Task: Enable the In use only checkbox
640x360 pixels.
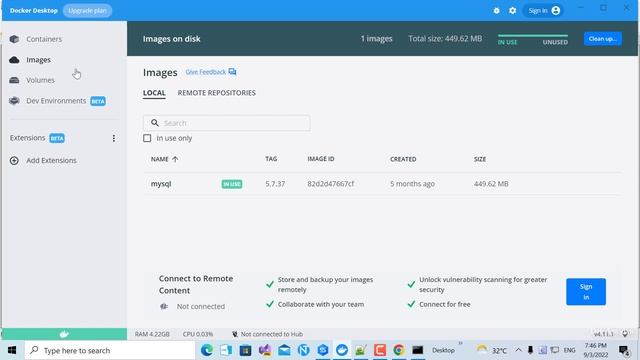Action: [147, 138]
